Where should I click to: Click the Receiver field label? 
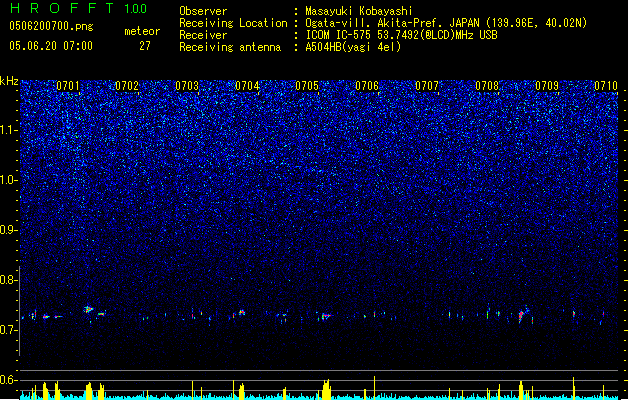click(203, 35)
